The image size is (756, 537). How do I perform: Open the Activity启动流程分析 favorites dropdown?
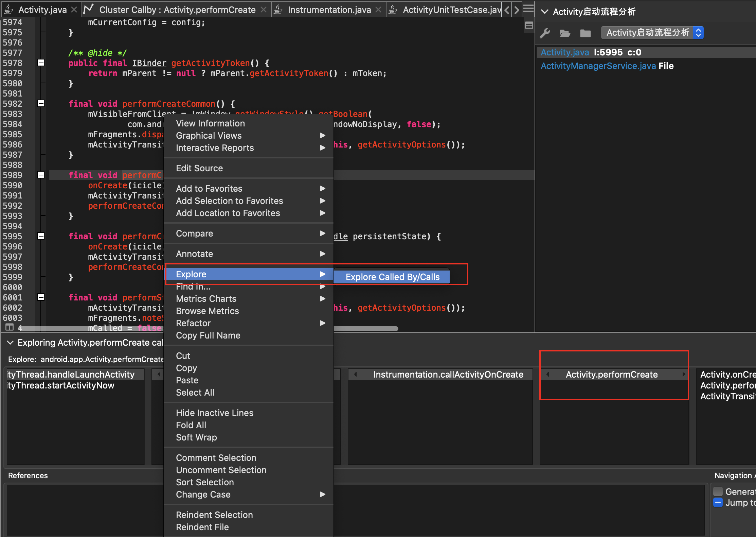point(652,33)
